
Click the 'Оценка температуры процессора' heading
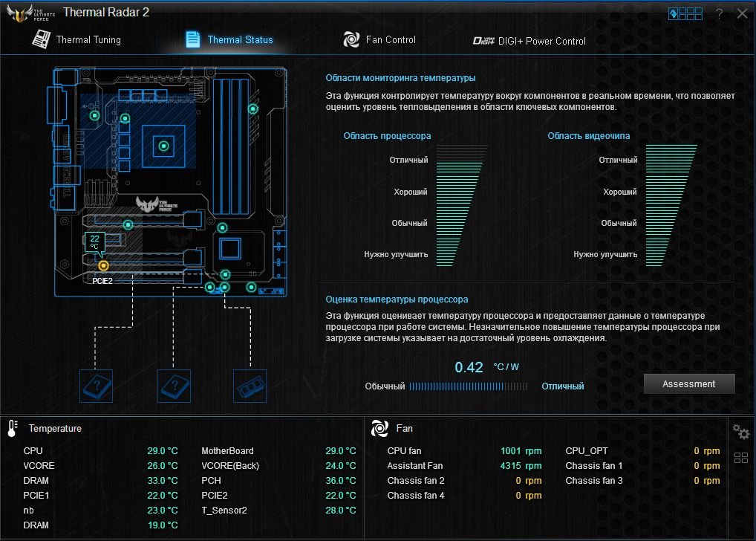click(397, 299)
